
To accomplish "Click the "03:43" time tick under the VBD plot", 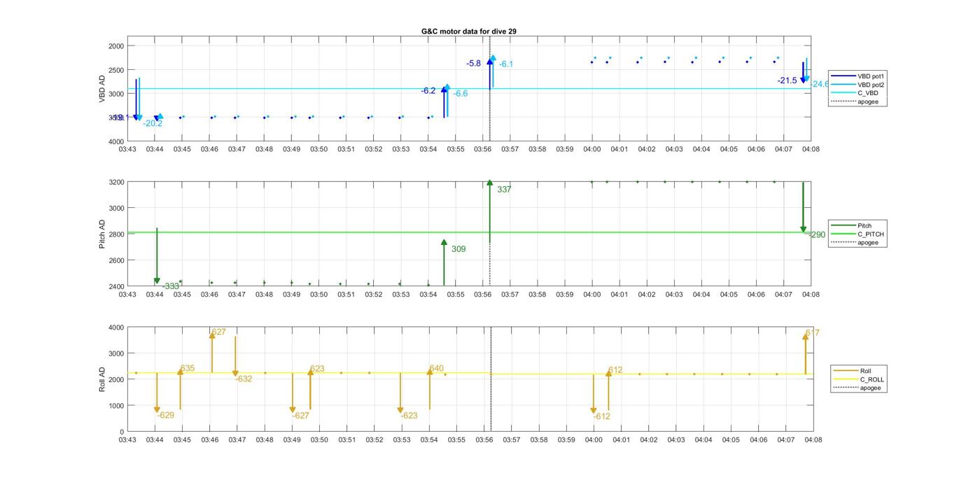I will [127, 149].
